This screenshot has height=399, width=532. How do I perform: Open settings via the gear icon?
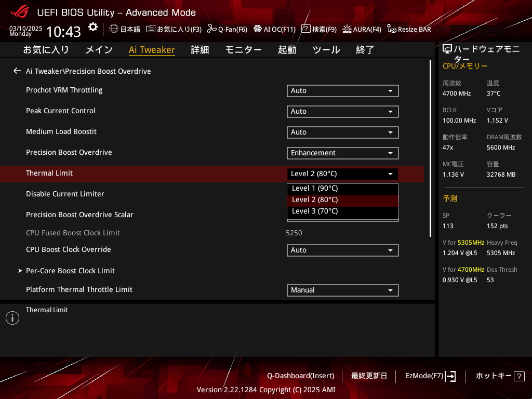92,27
